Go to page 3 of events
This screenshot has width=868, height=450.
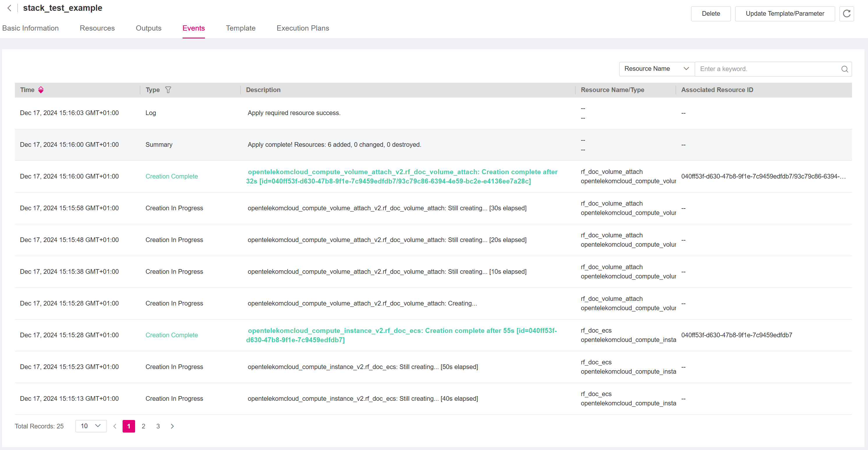pos(158,426)
